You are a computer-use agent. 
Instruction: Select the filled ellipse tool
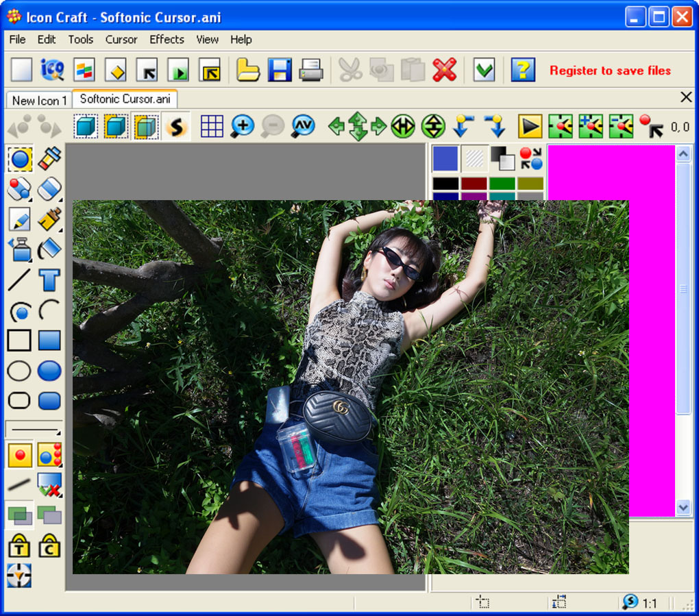(x=49, y=371)
